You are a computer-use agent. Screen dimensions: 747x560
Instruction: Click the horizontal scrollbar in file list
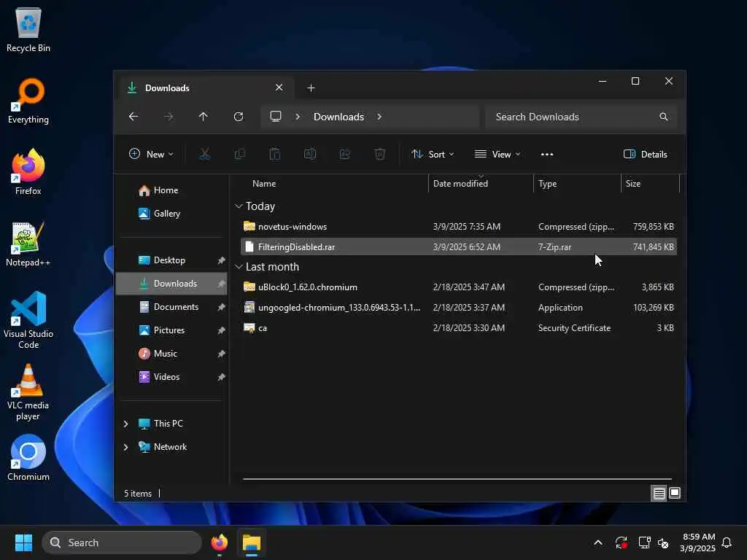coord(457,479)
